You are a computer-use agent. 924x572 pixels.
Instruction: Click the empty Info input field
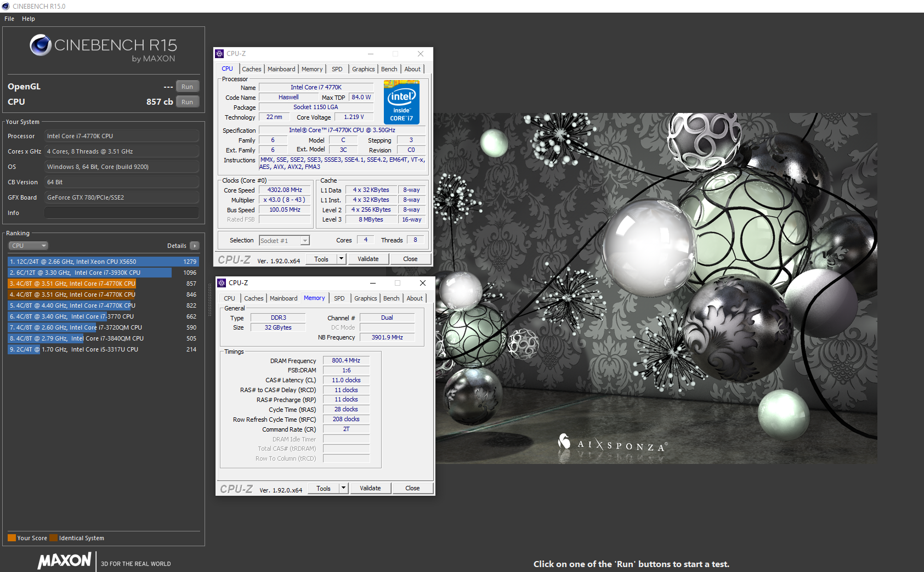pyautogui.click(x=122, y=213)
